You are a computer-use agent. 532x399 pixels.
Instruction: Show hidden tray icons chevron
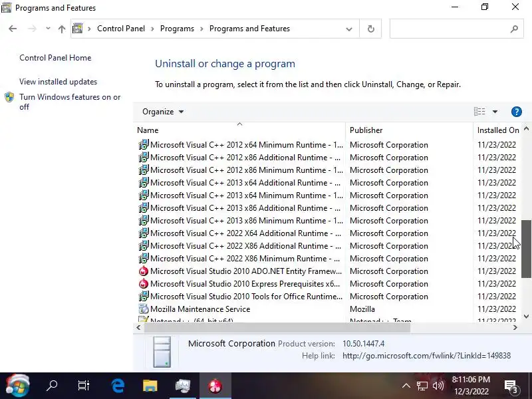(406, 386)
